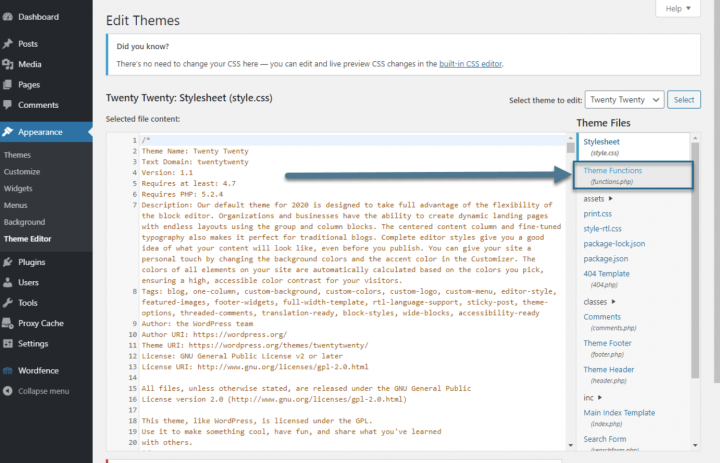Open Twenty Twenty theme select dropdown

click(x=624, y=100)
